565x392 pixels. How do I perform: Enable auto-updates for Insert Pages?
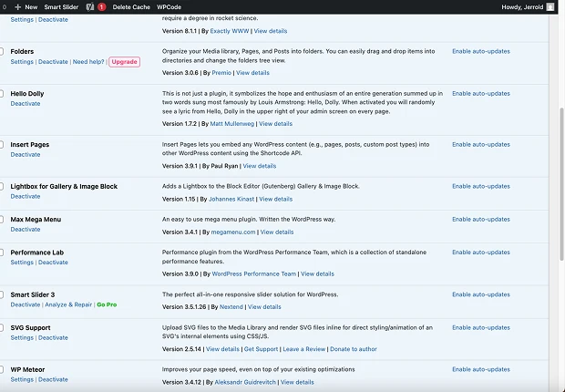[x=481, y=144]
